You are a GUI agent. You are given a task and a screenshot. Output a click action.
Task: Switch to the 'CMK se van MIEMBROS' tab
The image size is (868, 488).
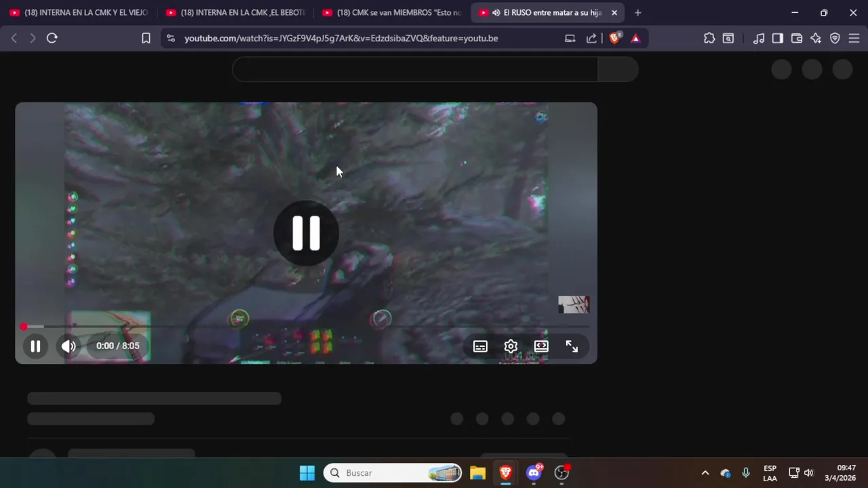(x=392, y=12)
